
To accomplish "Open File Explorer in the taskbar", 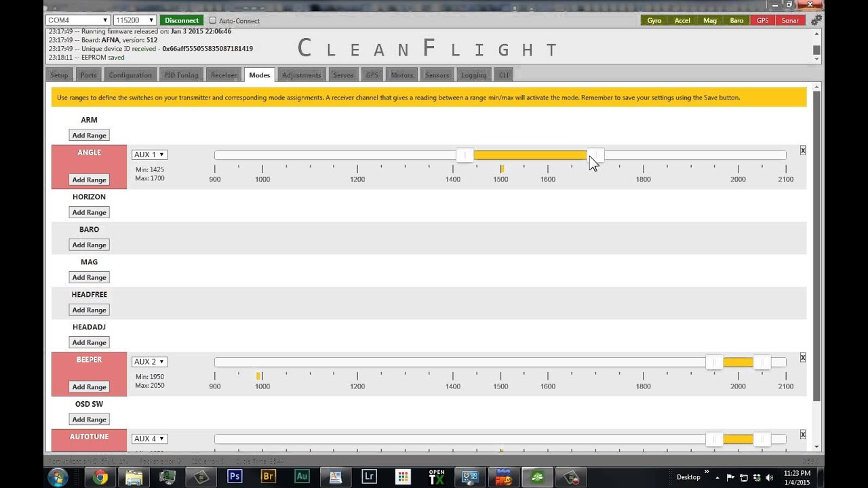I will pos(134,477).
